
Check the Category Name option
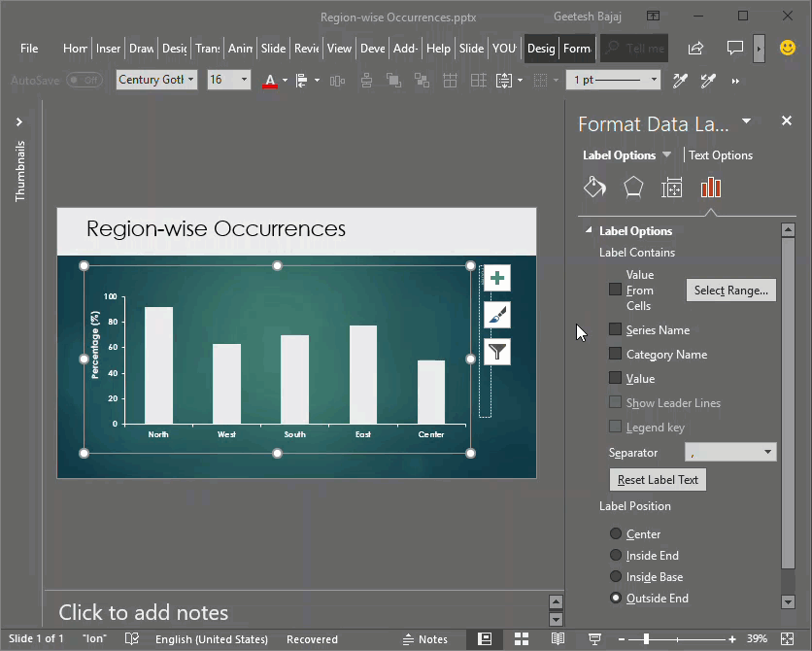pos(614,354)
